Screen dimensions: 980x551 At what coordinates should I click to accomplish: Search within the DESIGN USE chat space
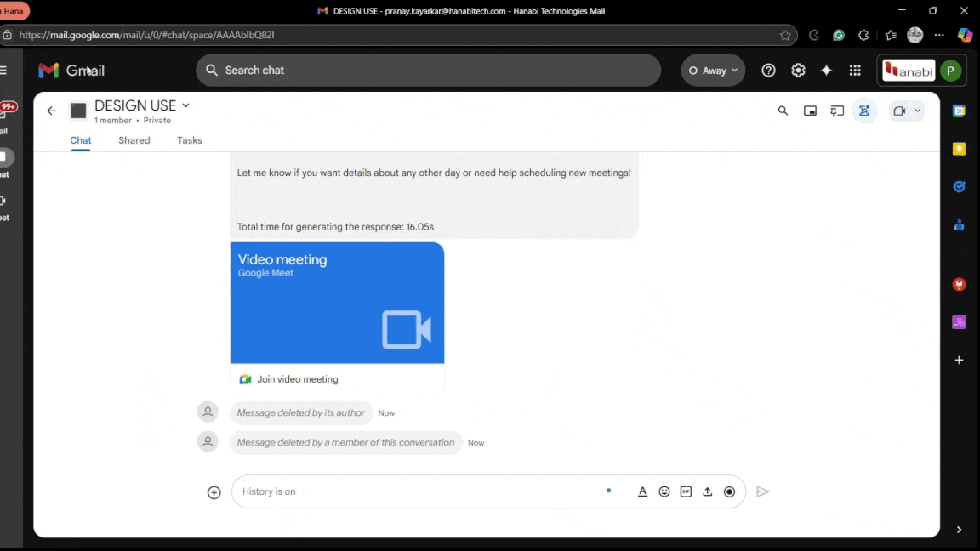(783, 111)
